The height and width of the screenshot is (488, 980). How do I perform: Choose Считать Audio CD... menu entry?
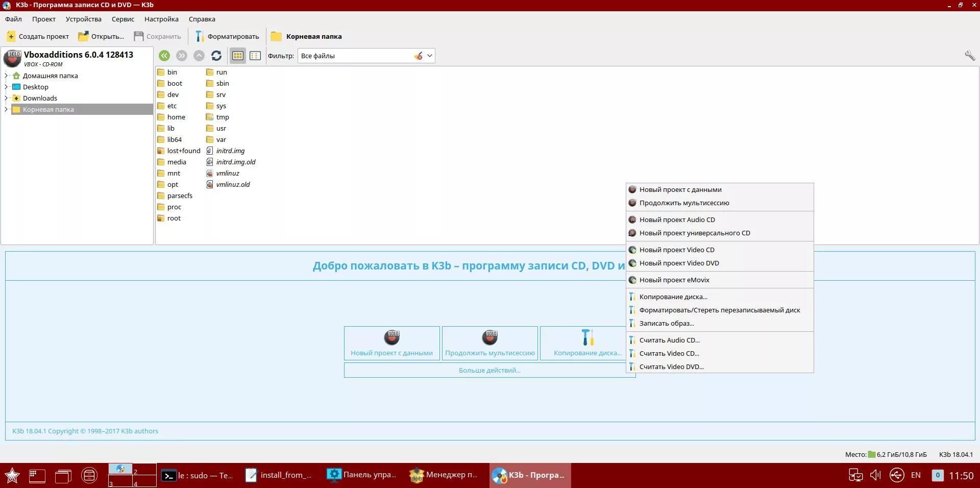click(720, 340)
